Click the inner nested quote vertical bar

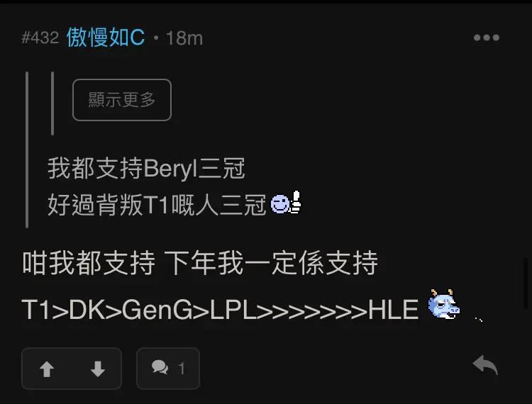point(52,103)
